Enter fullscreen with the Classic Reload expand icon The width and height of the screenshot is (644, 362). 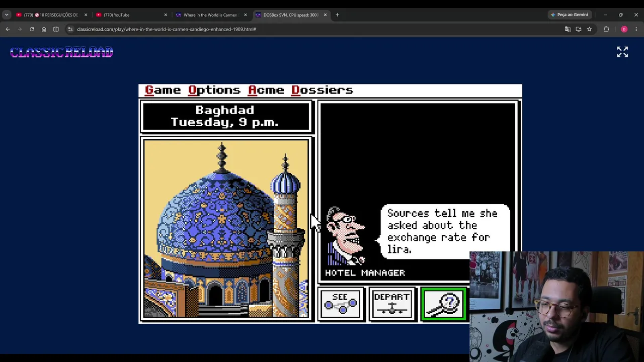coord(622,52)
